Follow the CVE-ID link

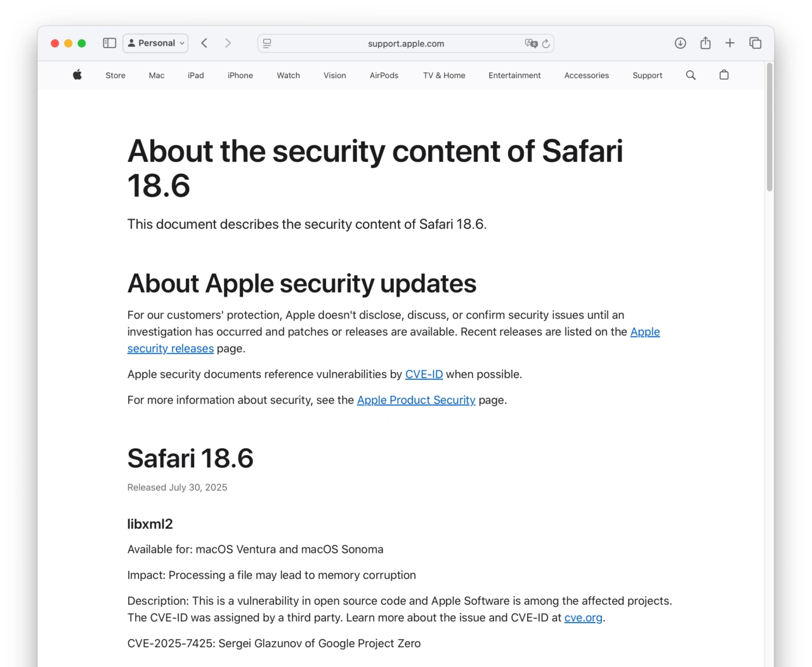click(424, 375)
